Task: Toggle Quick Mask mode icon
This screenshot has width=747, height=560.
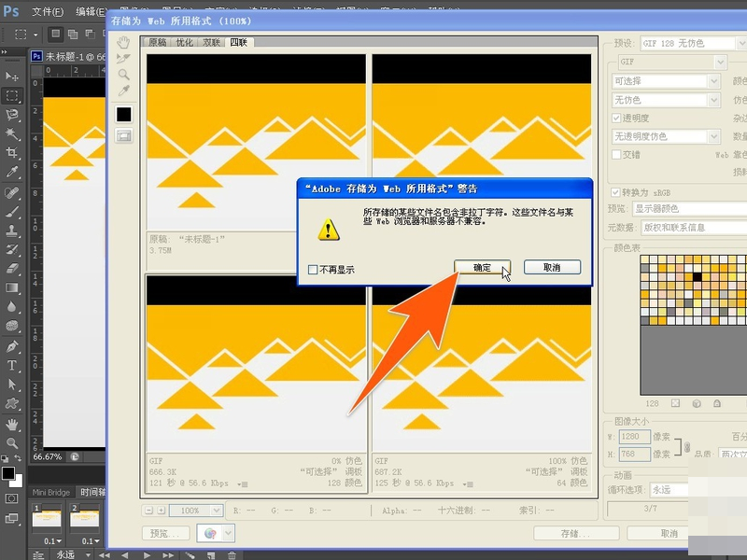Action: pyautogui.click(x=11, y=498)
